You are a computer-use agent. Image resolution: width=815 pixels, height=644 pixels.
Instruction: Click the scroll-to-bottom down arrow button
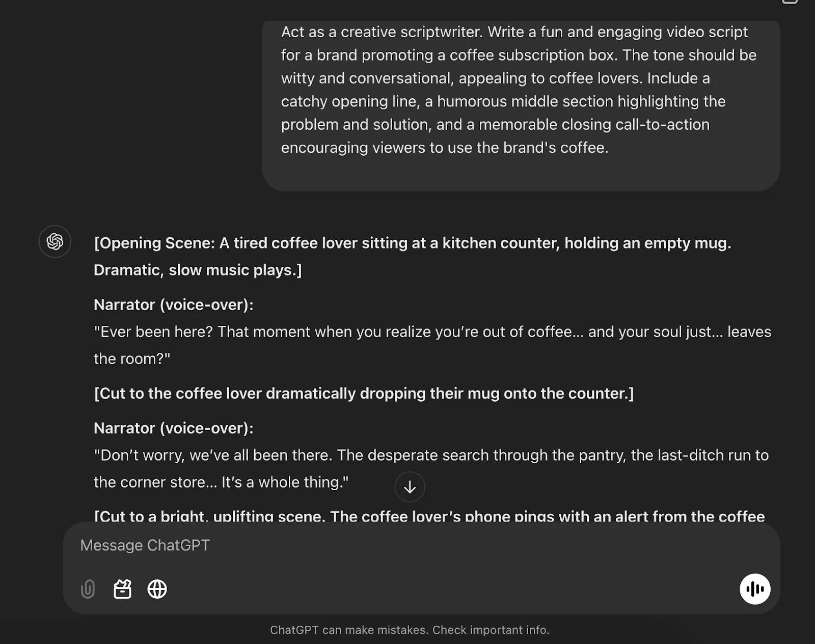(410, 487)
